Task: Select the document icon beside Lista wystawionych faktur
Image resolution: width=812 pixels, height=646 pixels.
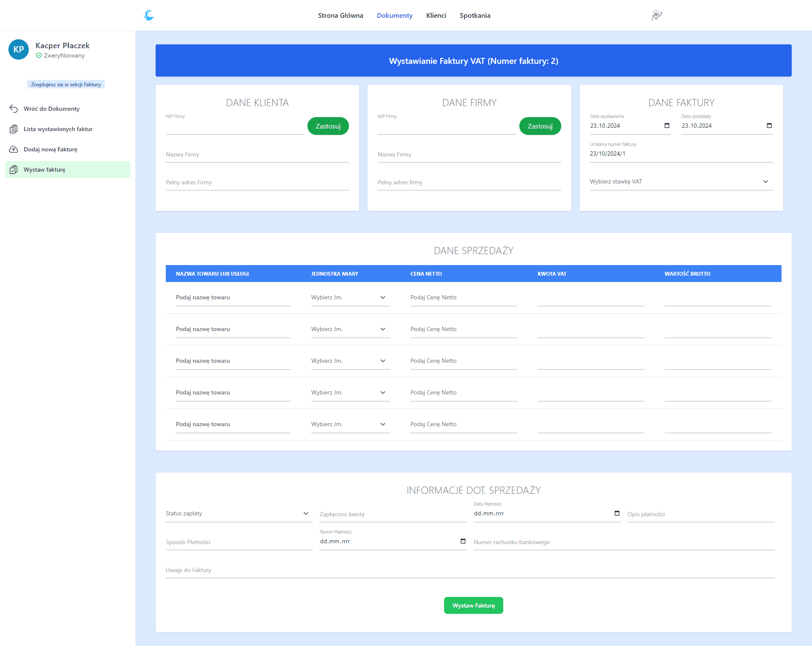Action: pos(14,129)
